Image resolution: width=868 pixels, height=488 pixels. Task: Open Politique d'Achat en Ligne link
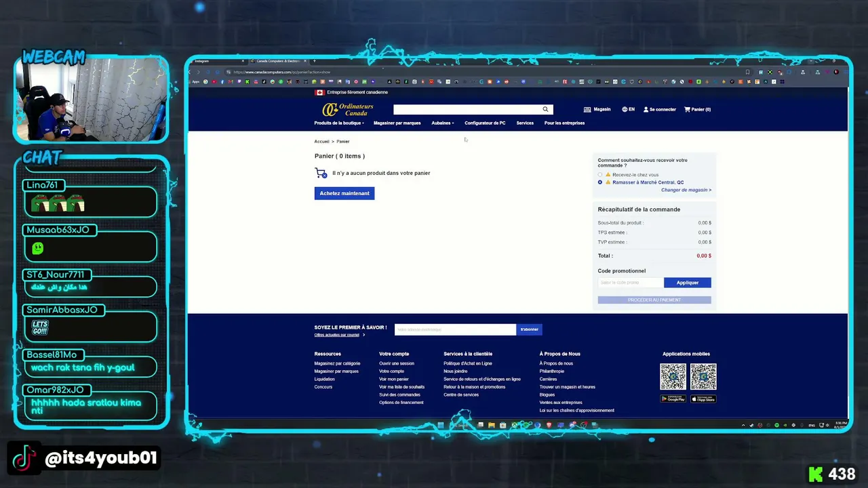click(x=468, y=363)
